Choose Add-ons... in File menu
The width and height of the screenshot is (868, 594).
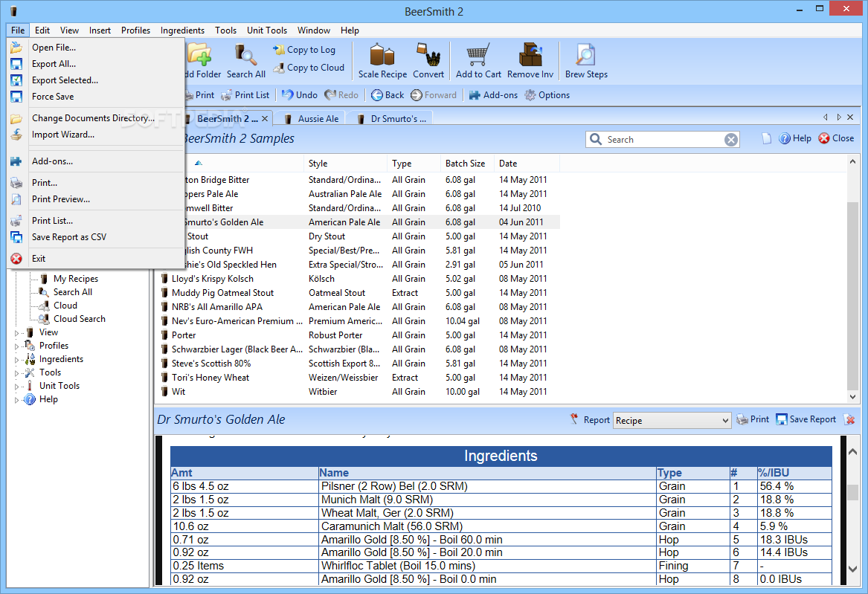(x=96, y=161)
